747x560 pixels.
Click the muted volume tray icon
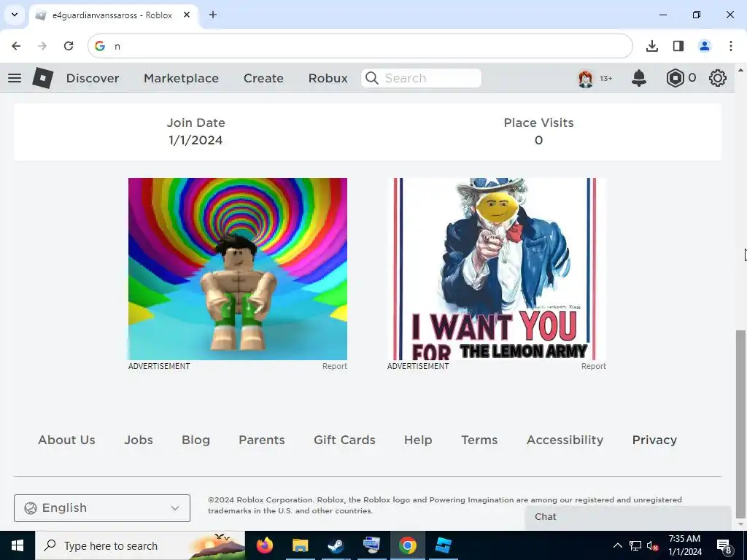point(653,545)
